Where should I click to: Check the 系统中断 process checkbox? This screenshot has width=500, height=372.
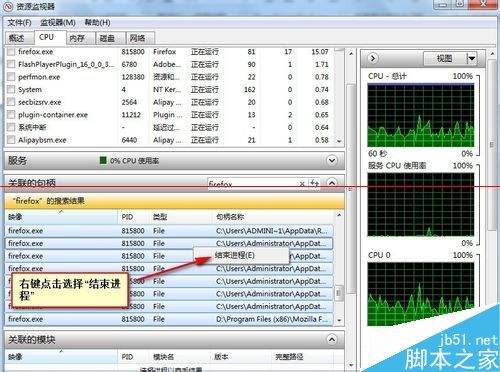tap(11, 127)
